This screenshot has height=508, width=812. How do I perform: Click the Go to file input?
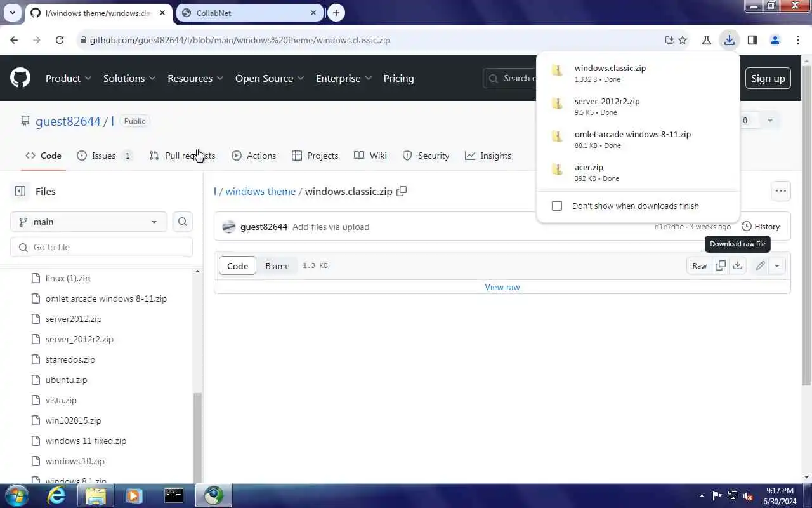(101, 247)
